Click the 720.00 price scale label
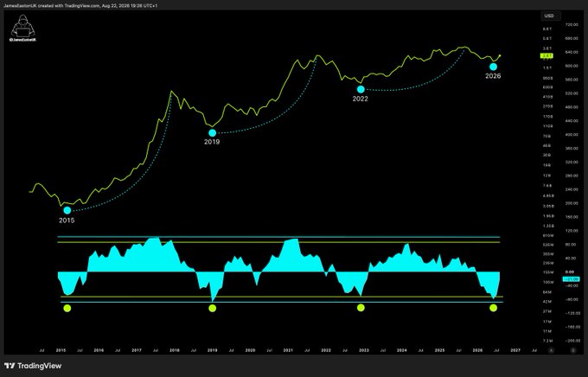Viewport: 588px width, 377px height. point(572,25)
